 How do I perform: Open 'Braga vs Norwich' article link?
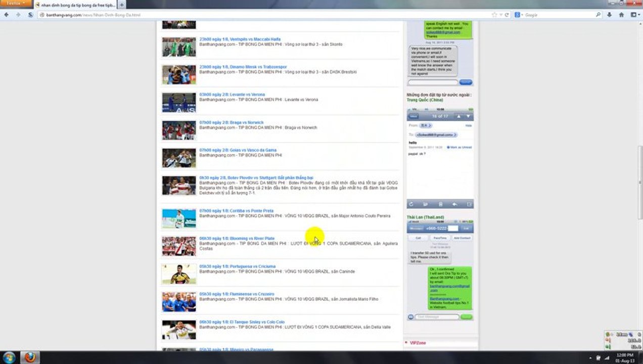tap(231, 122)
